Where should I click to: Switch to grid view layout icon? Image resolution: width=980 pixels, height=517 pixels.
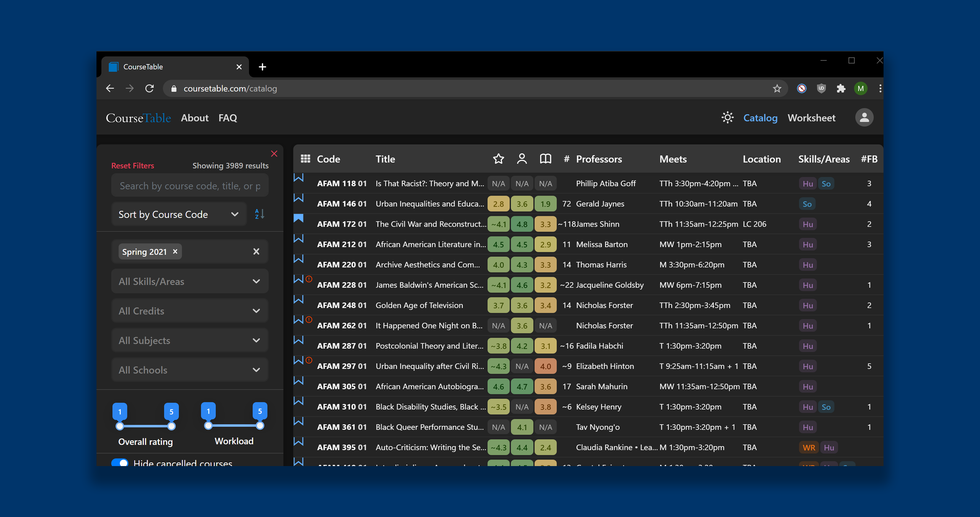click(305, 159)
